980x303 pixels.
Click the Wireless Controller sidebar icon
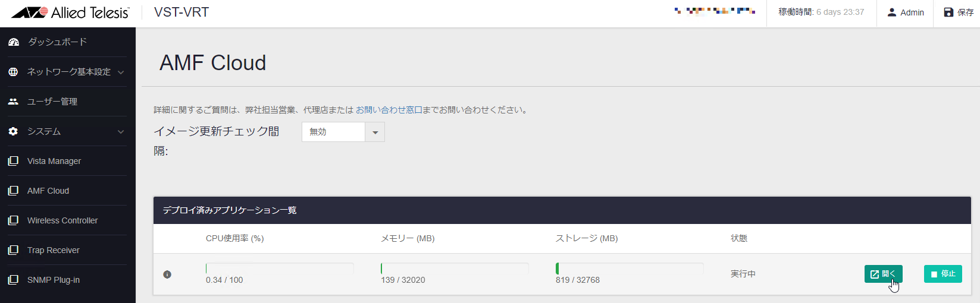(13, 220)
